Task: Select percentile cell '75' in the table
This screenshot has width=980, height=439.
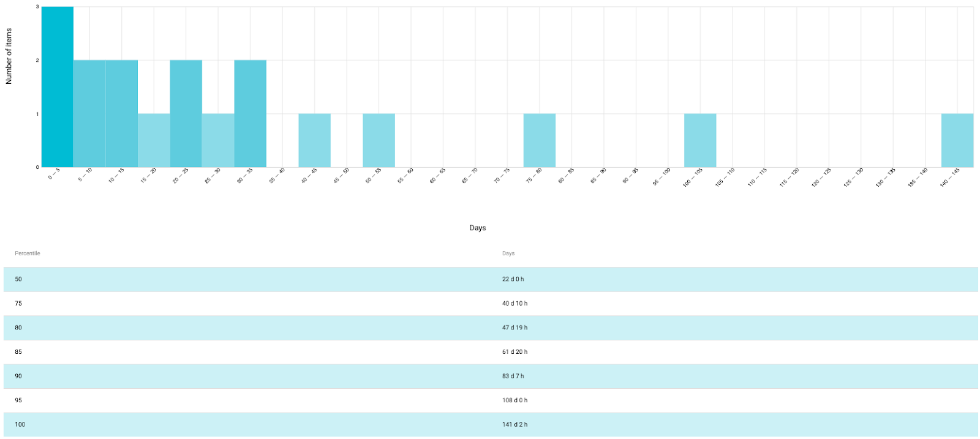Action: (18, 304)
